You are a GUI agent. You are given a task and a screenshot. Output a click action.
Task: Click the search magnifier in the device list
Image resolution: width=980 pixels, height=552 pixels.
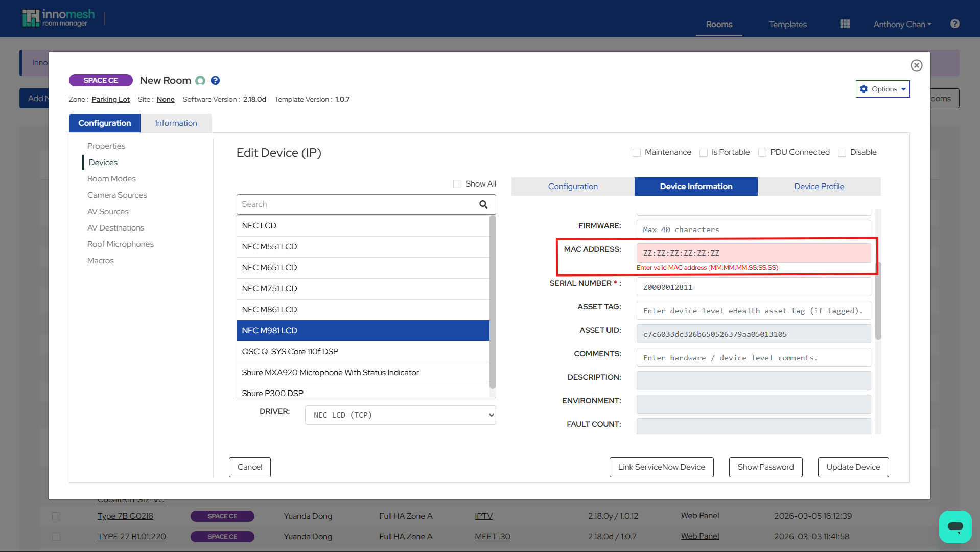pos(482,204)
